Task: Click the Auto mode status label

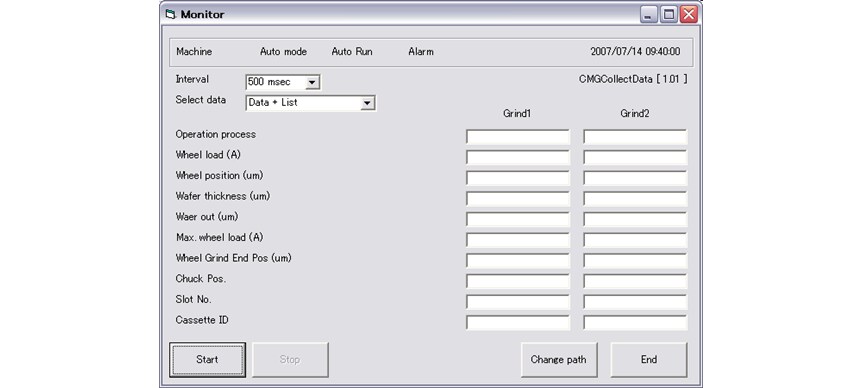Action: (x=283, y=52)
